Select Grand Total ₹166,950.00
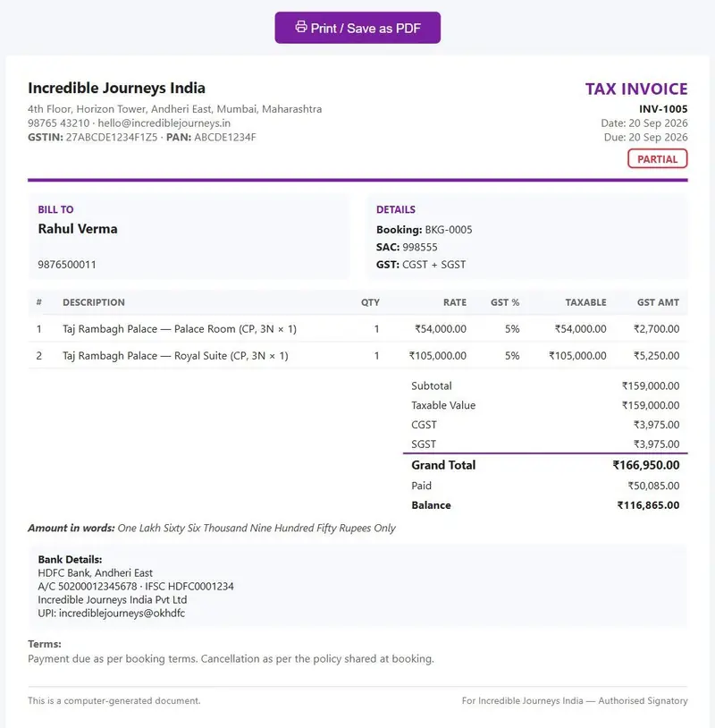Image resolution: width=715 pixels, height=728 pixels. point(646,465)
